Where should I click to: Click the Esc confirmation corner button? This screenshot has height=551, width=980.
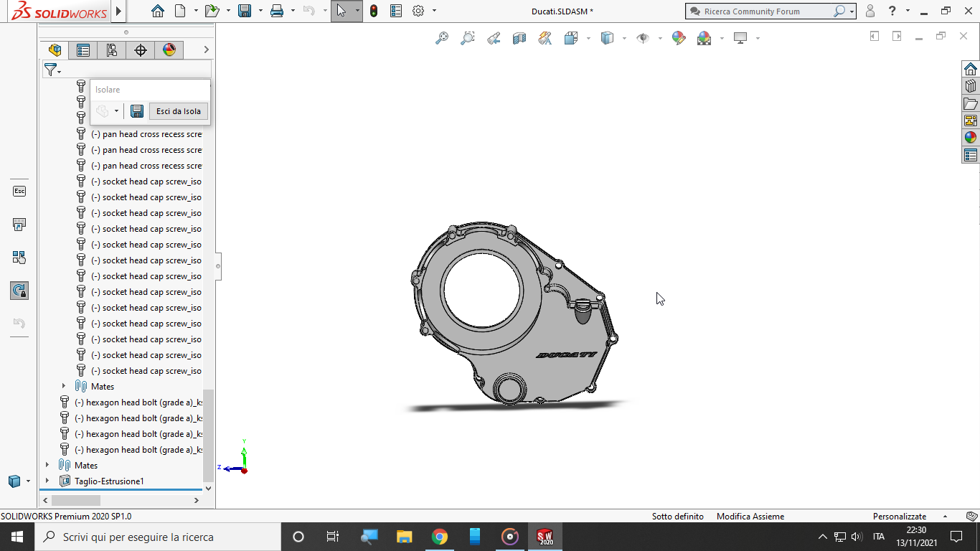tap(19, 191)
